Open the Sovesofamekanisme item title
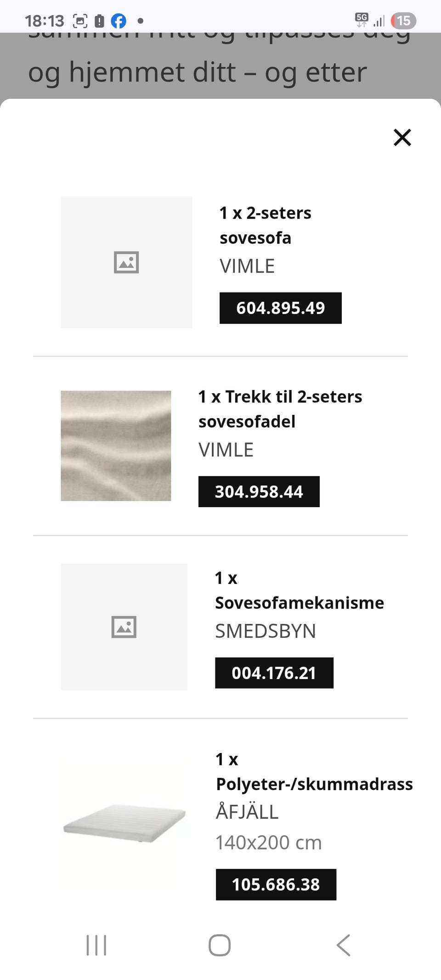Screen dimensions: 441x980 point(299,590)
